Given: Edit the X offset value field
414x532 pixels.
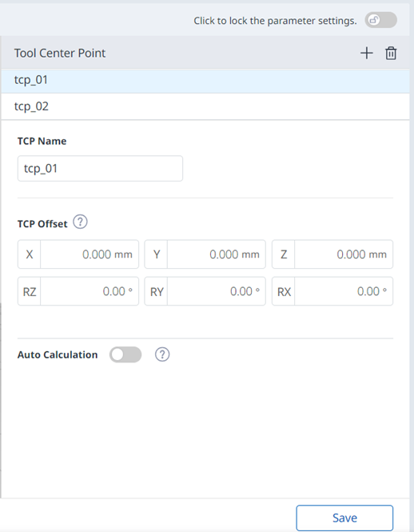Looking at the screenshot, I should point(90,254).
